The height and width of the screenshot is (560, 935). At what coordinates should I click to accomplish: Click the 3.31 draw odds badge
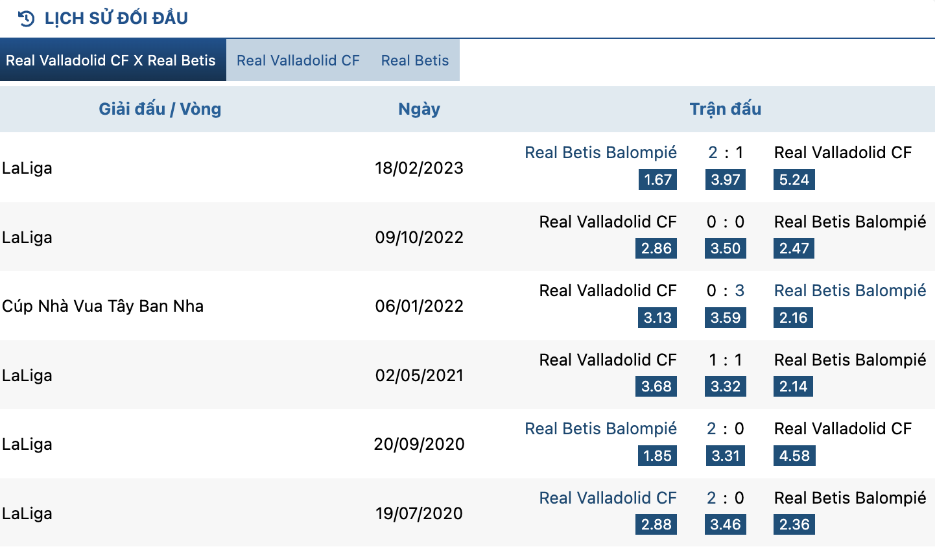(726, 456)
